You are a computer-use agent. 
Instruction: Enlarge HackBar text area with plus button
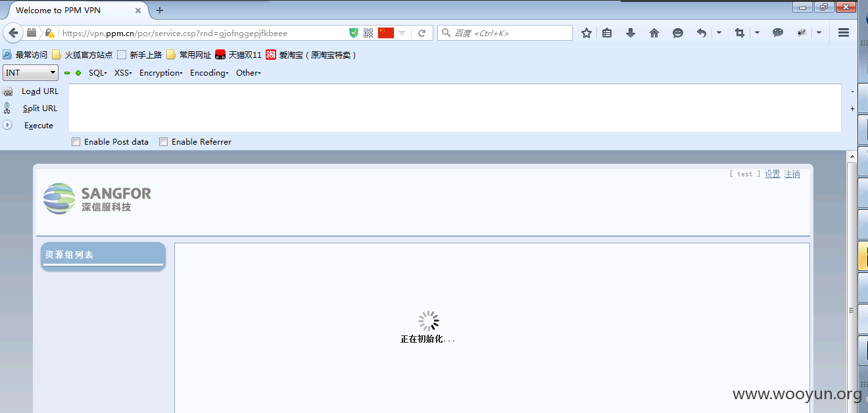click(853, 109)
